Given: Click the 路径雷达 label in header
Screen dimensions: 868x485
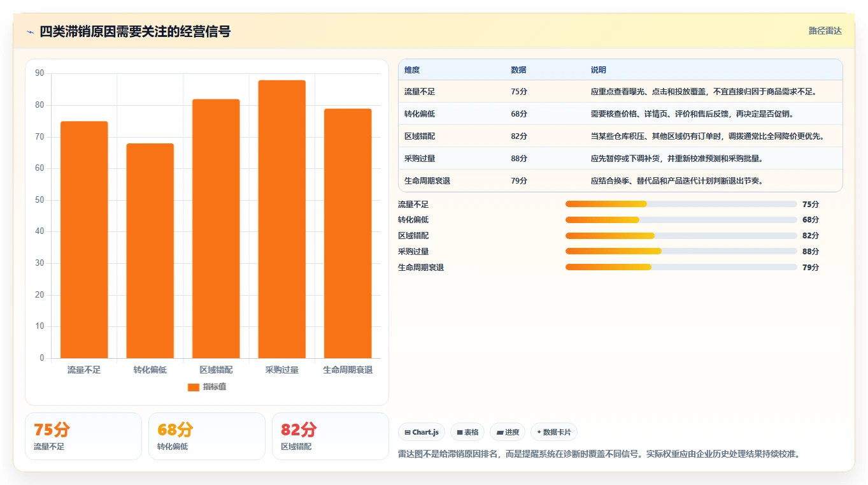Looking at the screenshot, I should [x=825, y=31].
